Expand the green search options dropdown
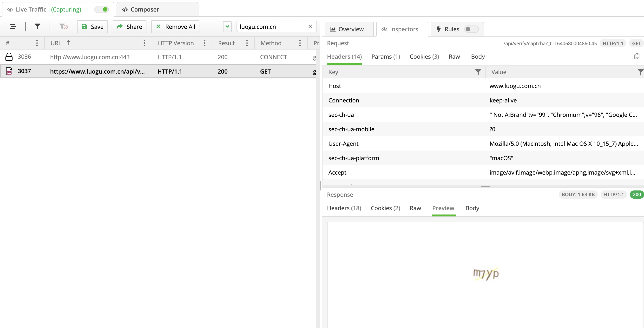644x328 pixels. pos(227,26)
